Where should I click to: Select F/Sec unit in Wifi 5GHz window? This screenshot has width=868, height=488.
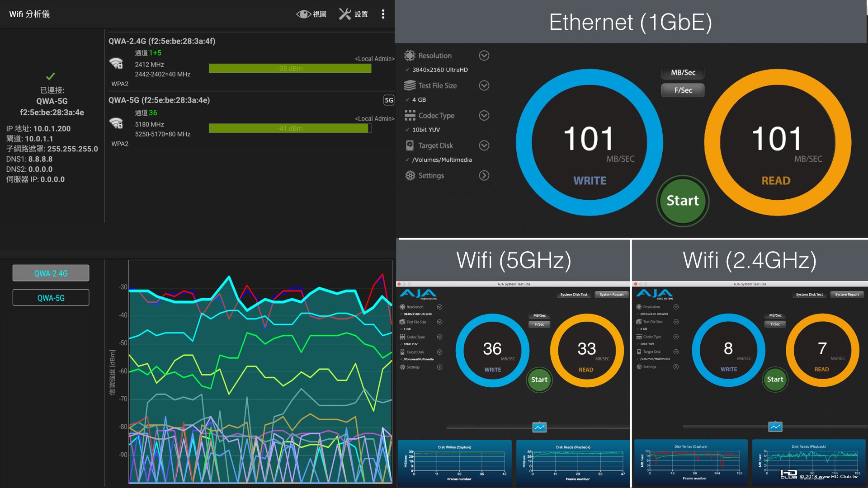click(x=539, y=324)
